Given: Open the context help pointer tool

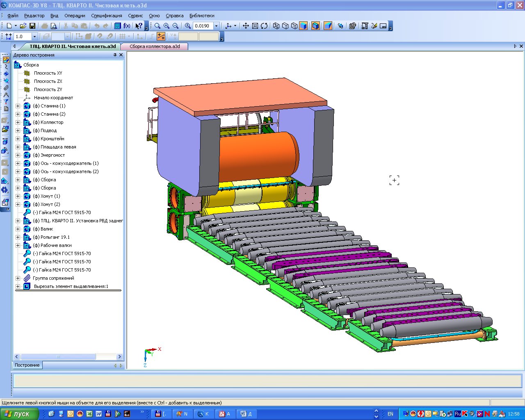Looking at the screenshot, I should pyautogui.click(x=139, y=26).
